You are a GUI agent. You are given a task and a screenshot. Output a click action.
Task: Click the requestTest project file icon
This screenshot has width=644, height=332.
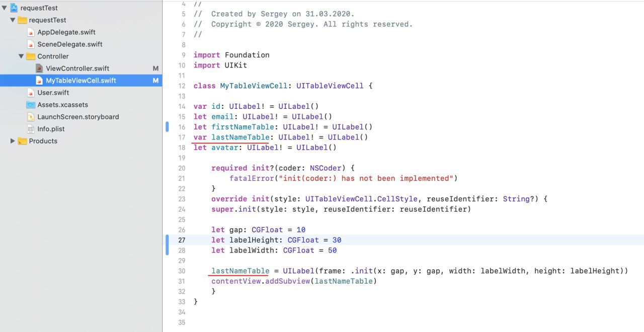click(x=14, y=8)
